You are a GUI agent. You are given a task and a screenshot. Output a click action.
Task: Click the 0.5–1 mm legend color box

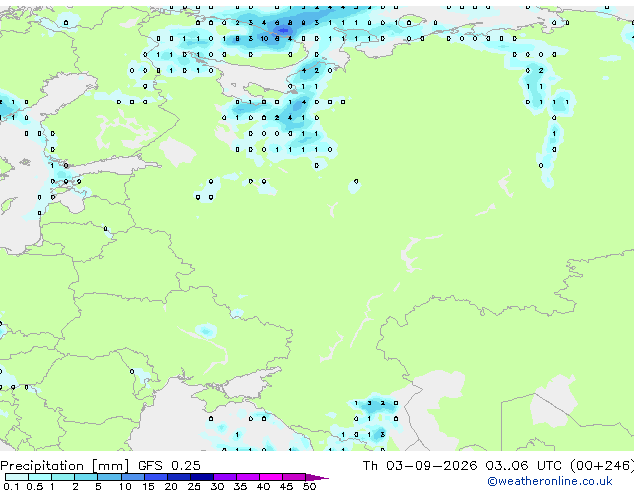40,477
